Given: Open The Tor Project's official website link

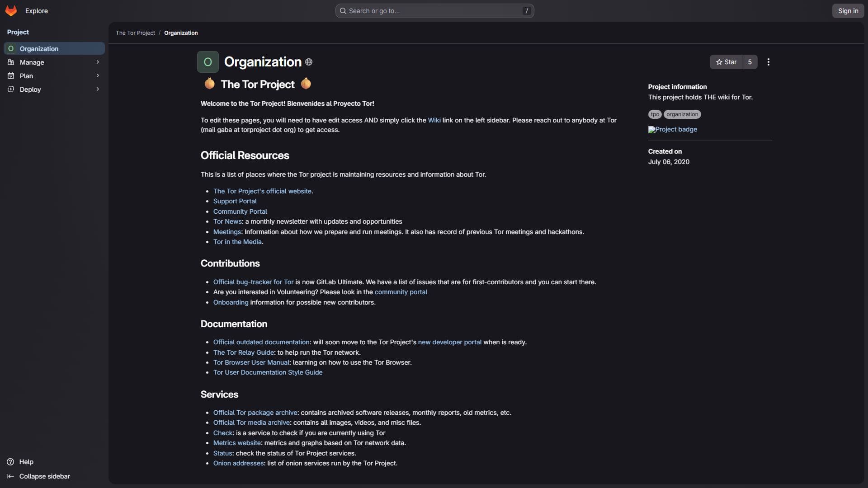Looking at the screenshot, I should [x=262, y=191].
